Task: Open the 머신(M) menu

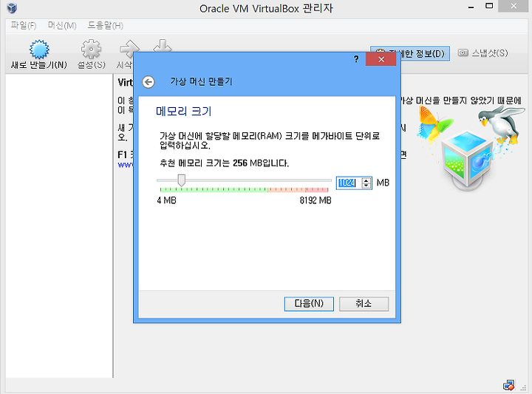Action: coord(62,25)
